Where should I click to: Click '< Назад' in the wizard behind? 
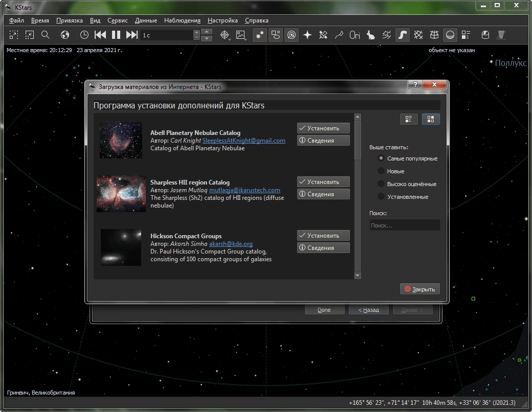pyautogui.click(x=368, y=310)
